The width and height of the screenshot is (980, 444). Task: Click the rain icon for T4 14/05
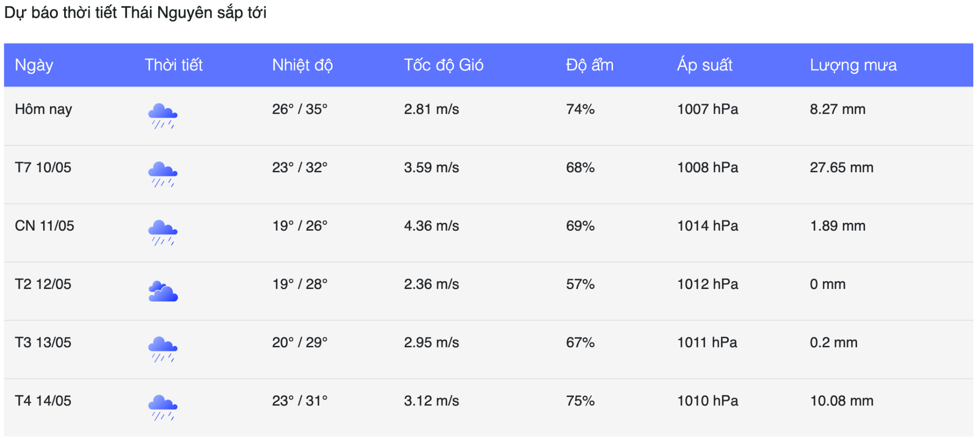(163, 408)
